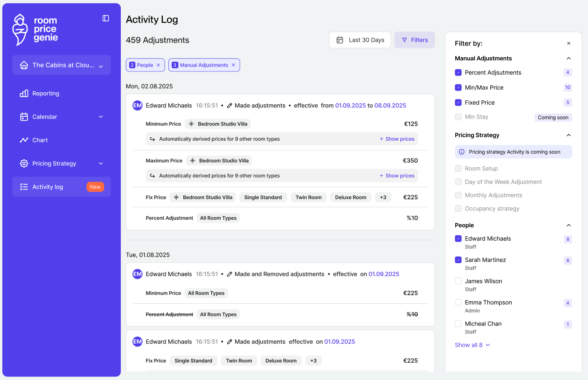Click the Edward Michaels avatar in first entry

[138, 106]
